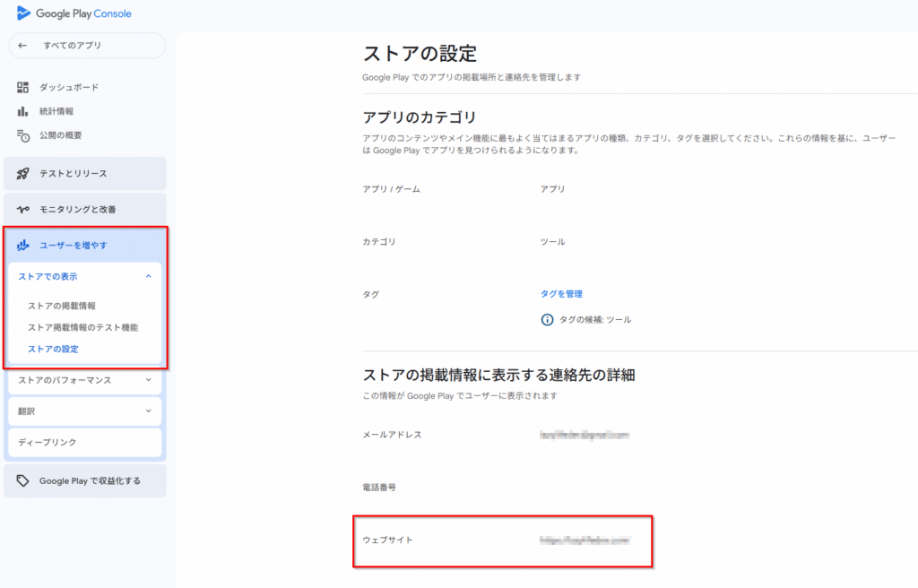Click the Google Play Console logo icon

pos(23,13)
